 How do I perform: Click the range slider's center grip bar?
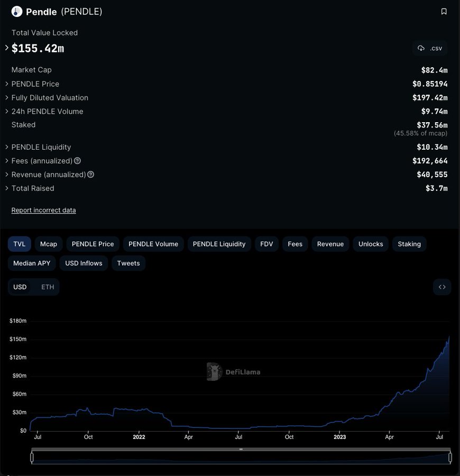tap(241, 449)
